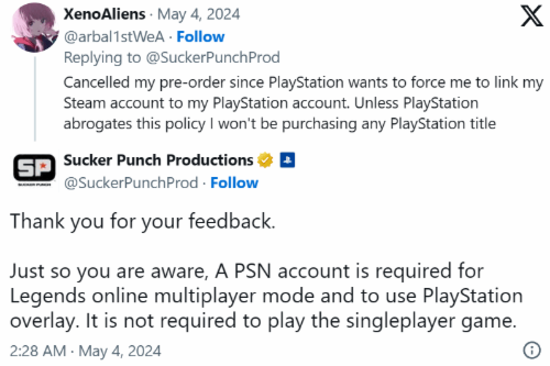The height and width of the screenshot is (366, 550).
Task: Open the Sucker Punch Productions display name
Action: pyautogui.click(x=158, y=160)
